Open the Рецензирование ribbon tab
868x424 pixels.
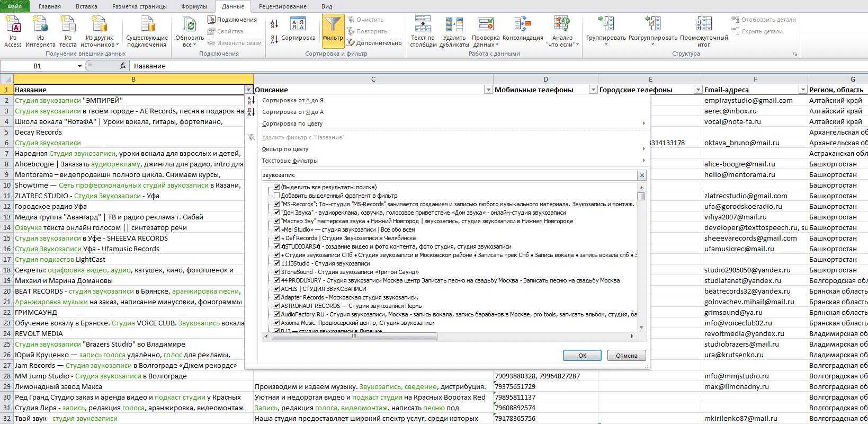tap(283, 6)
